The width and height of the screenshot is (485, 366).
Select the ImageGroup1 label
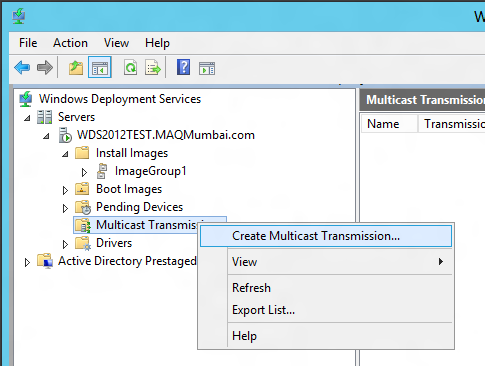pos(151,171)
